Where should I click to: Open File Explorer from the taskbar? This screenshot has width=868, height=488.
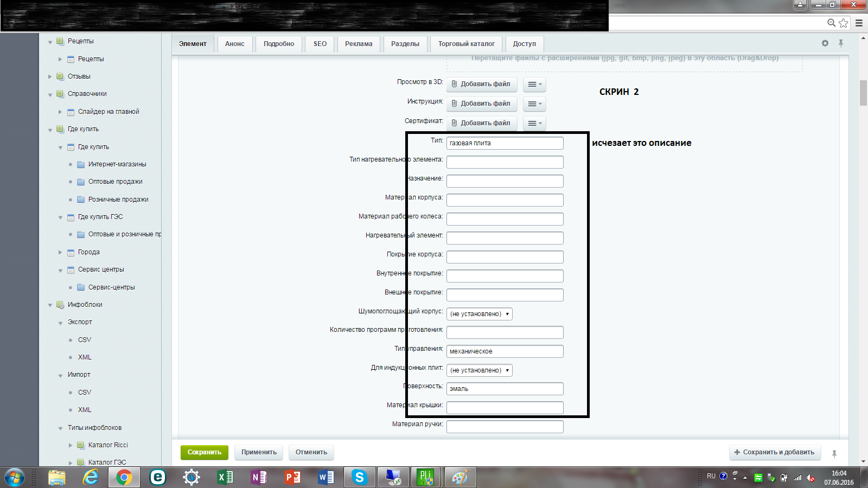click(x=57, y=478)
